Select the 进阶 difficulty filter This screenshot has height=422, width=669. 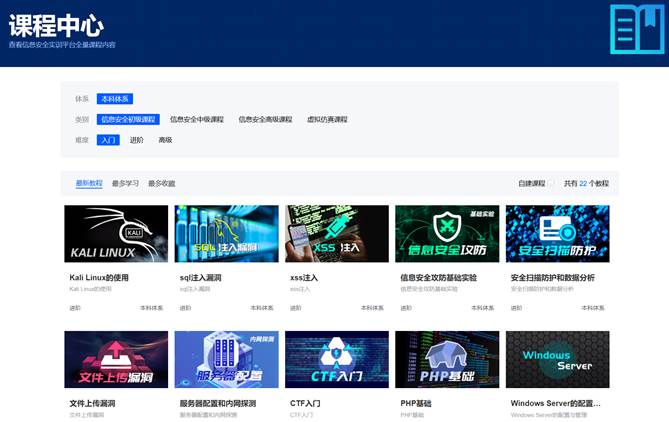[x=137, y=140]
